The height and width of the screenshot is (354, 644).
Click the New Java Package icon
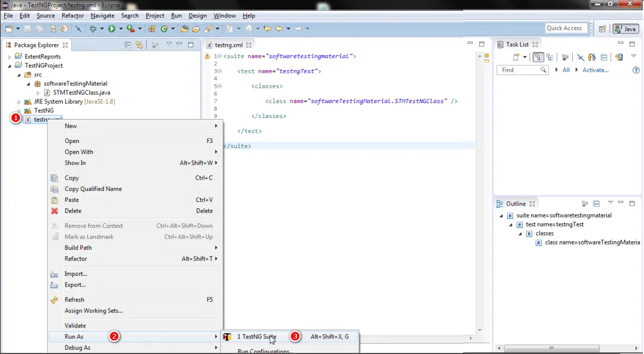point(152,29)
